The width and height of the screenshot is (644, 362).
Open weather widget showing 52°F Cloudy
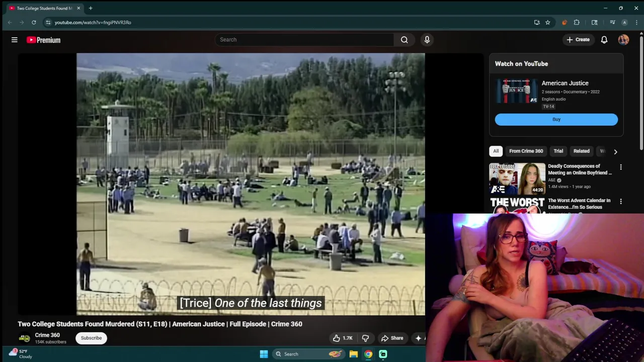click(20, 354)
